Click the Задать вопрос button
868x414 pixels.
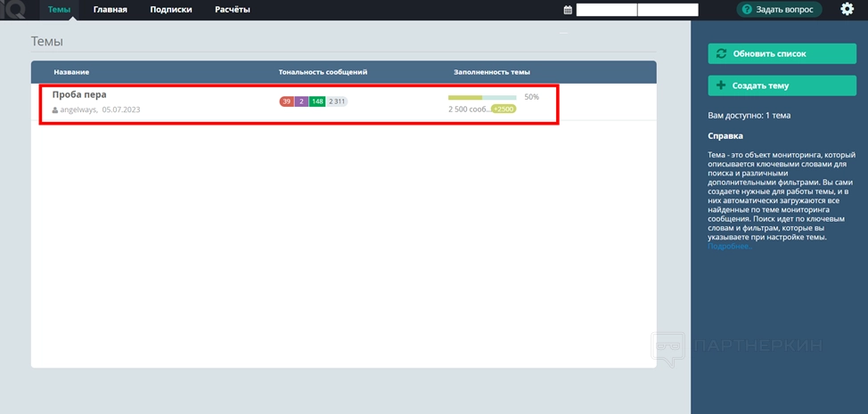(x=779, y=10)
